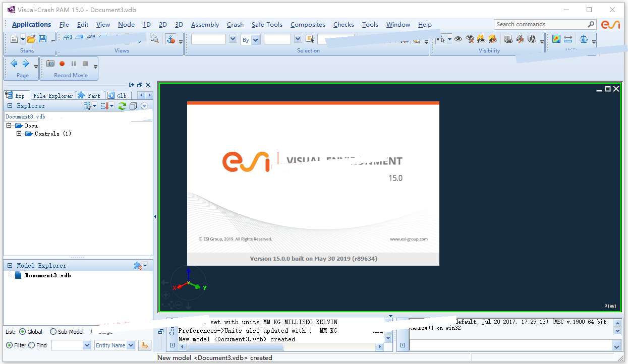Click the Search commands input field
The image size is (628, 364).
[x=540, y=24]
